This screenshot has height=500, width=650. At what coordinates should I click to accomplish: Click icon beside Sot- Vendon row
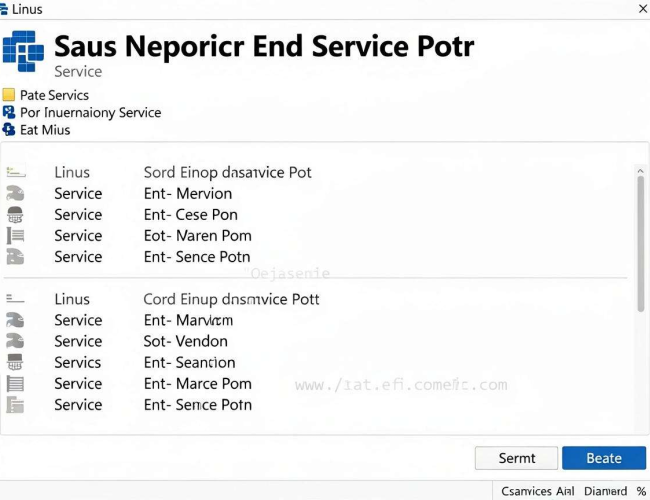(x=15, y=341)
